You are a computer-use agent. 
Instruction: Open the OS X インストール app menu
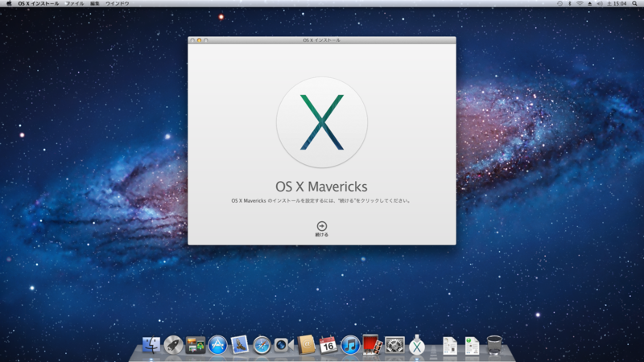pos(38,3)
